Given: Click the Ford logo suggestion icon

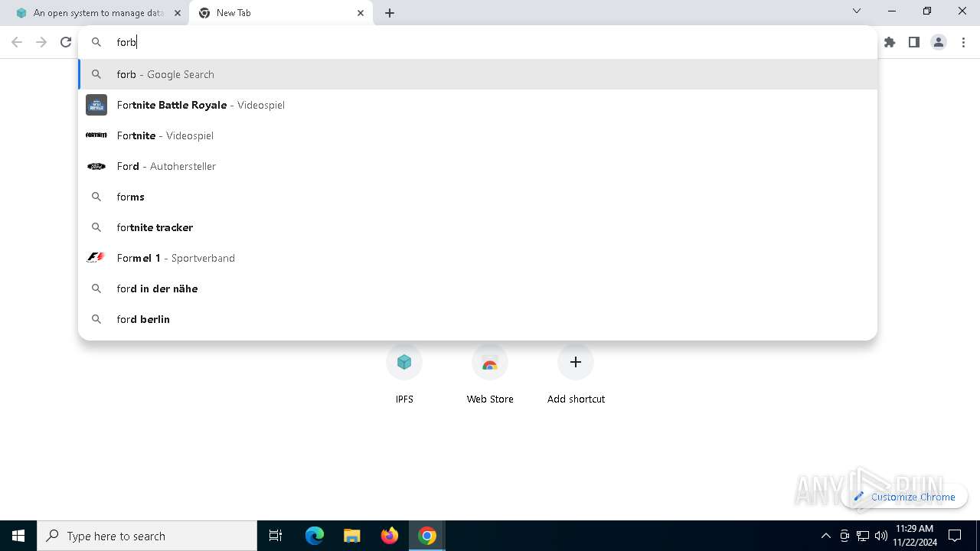Looking at the screenshot, I should tap(96, 166).
